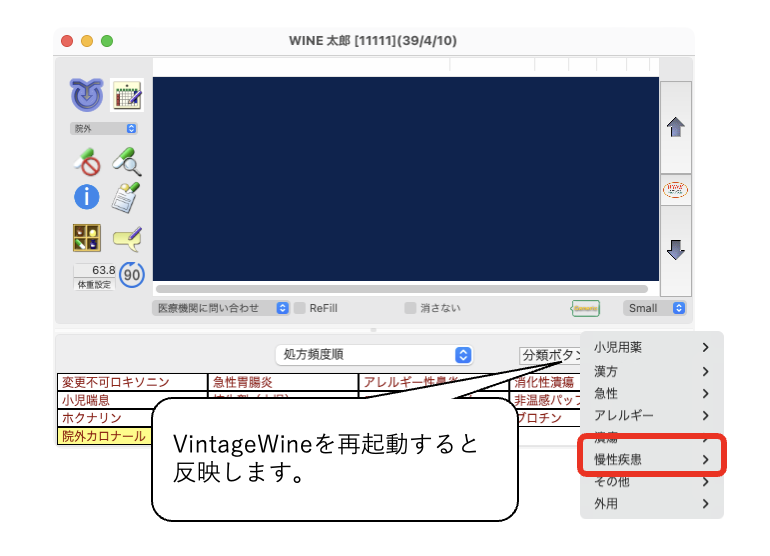Open the 院外 dropdown
The height and width of the screenshot is (556, 770).
click(104, 129)
